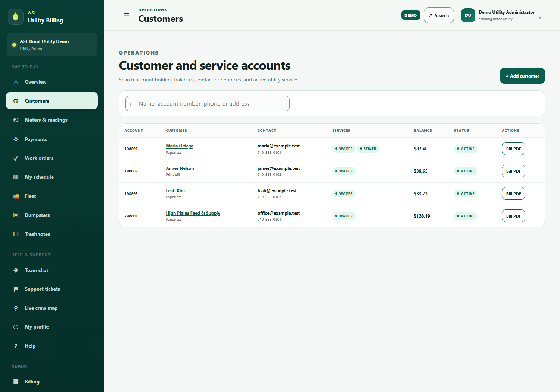Click the WATER badge in James Nelson's row

344,171
